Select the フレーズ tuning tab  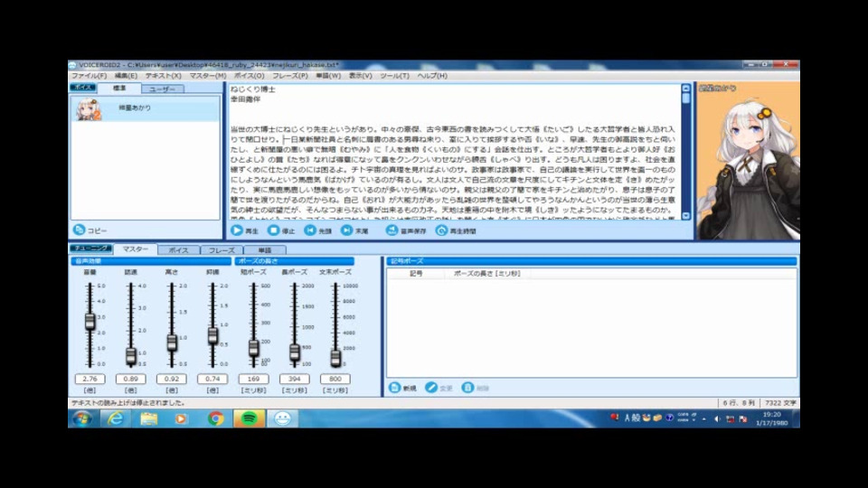pos(222,250)
